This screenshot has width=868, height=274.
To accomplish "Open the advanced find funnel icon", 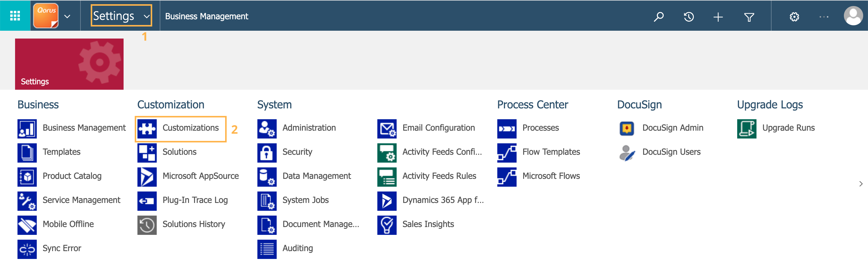I will 749,17.
